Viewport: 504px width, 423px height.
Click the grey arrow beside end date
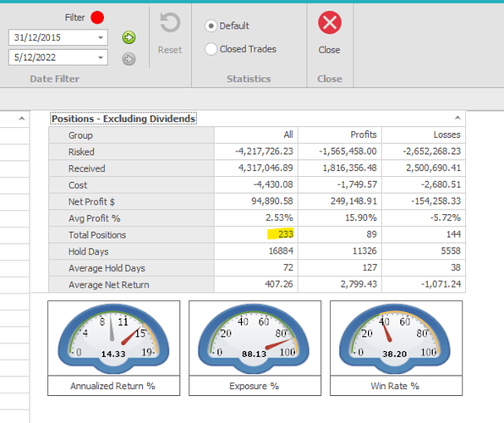[x=129, y=59]
